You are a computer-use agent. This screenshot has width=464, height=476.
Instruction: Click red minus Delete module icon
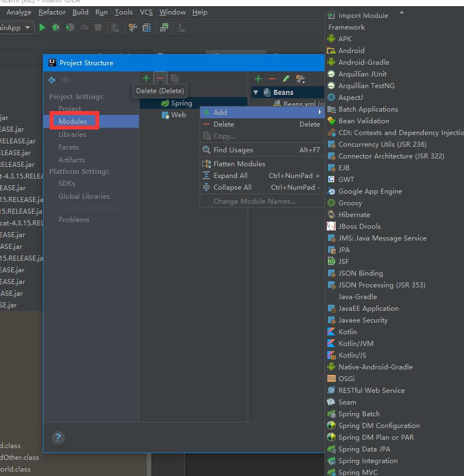point(160,78)
